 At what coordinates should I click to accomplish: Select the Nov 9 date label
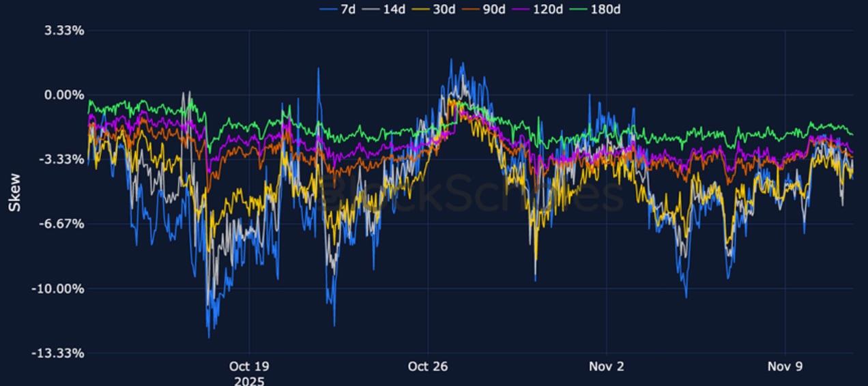[785, 367]
